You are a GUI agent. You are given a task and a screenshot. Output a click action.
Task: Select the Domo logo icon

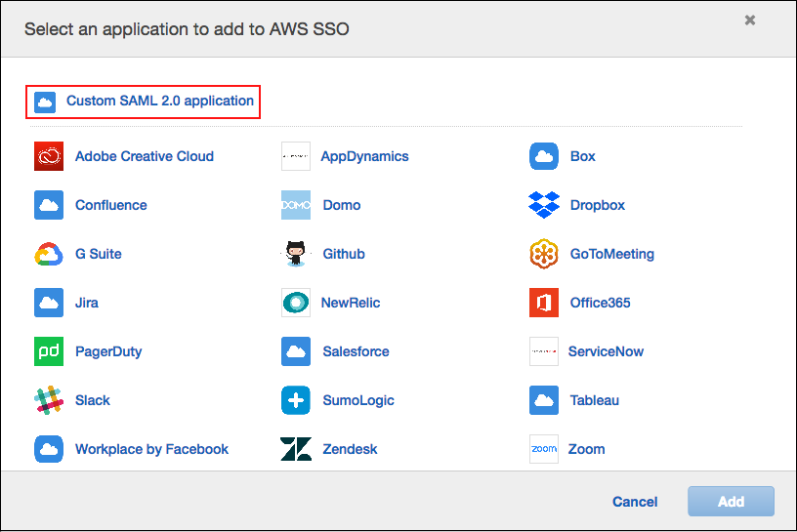(x=296, y=205)
